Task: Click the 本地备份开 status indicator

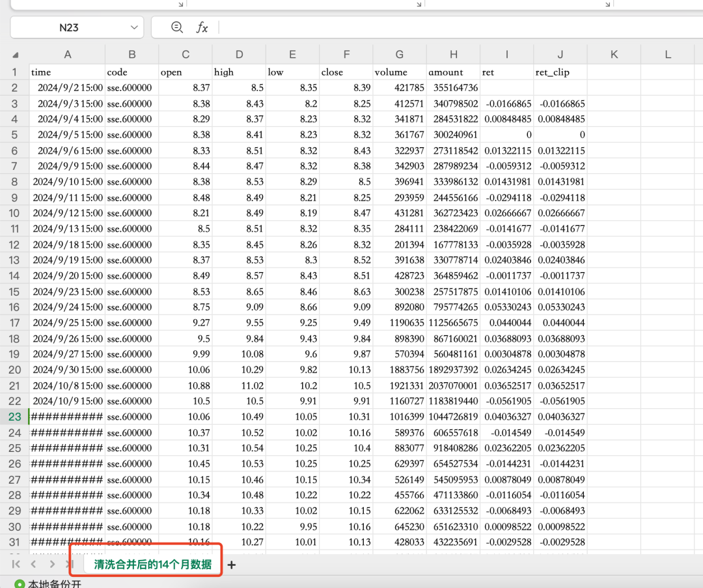Action: [x=48, y=583]
